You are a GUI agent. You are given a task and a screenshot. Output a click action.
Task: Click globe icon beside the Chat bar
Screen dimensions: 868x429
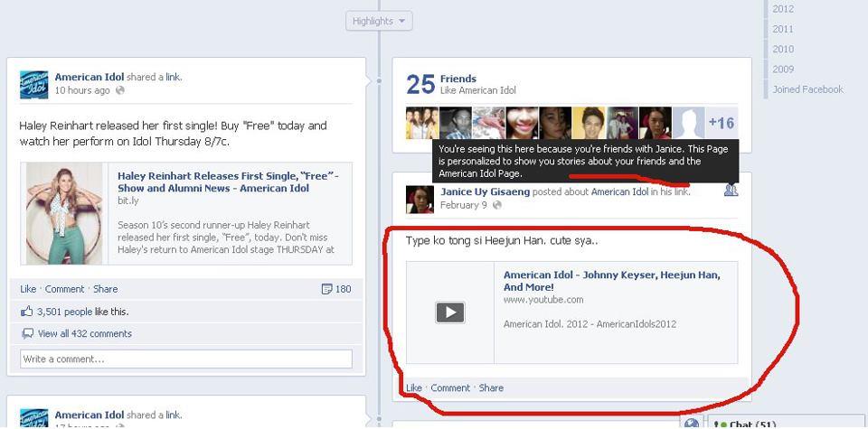point(692,424)
